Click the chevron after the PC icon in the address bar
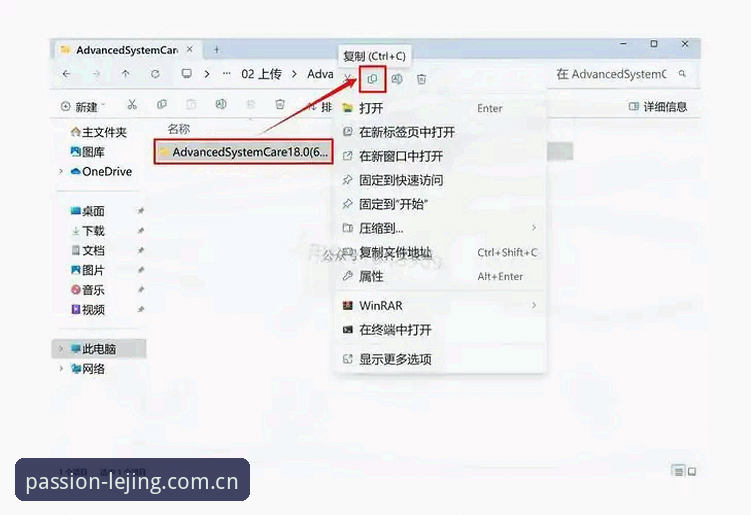 [x=207, y=74]
